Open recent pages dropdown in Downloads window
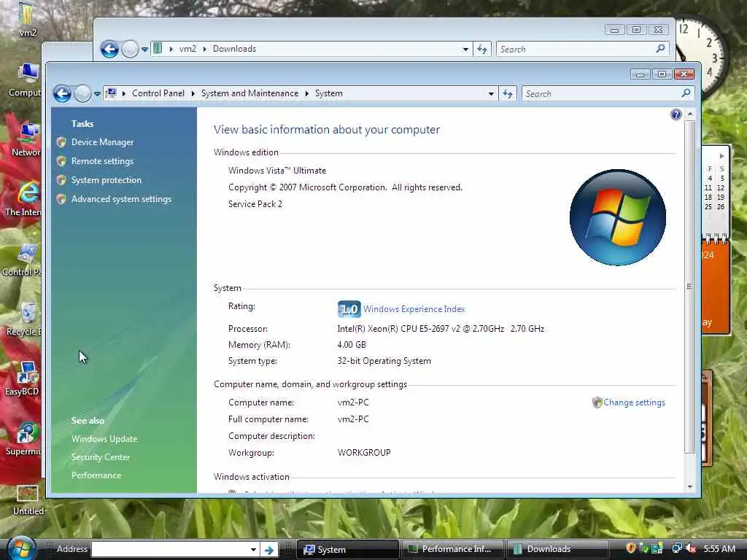The height and width of the screenshot is (560, 747). [145, 49]
